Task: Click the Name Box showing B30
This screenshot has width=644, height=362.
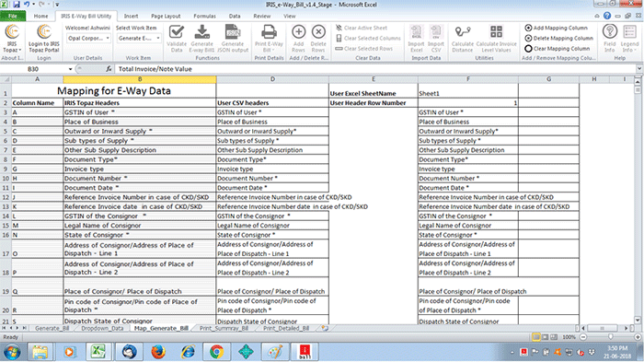Action: pyautogui.click(x=34, y=69)
